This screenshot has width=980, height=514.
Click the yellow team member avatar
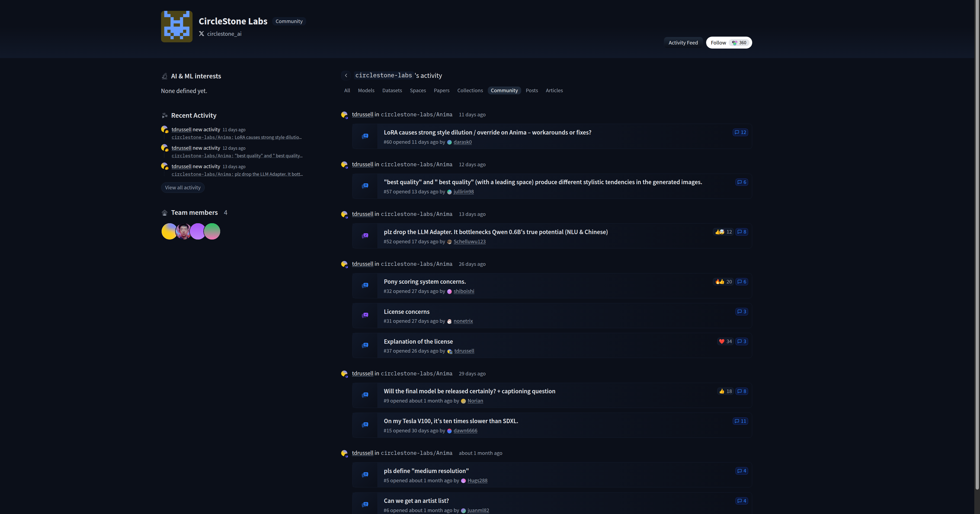tap(169, 231)
